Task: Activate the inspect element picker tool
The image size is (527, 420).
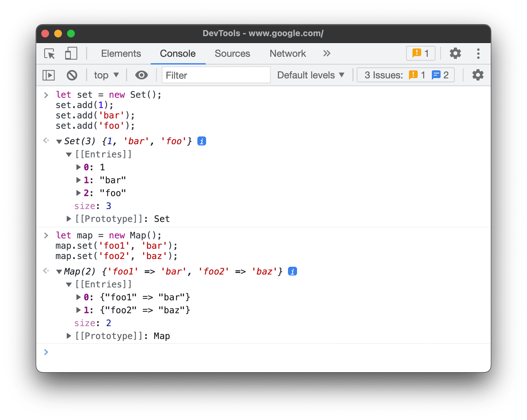Action: click(x=49, y=54)
